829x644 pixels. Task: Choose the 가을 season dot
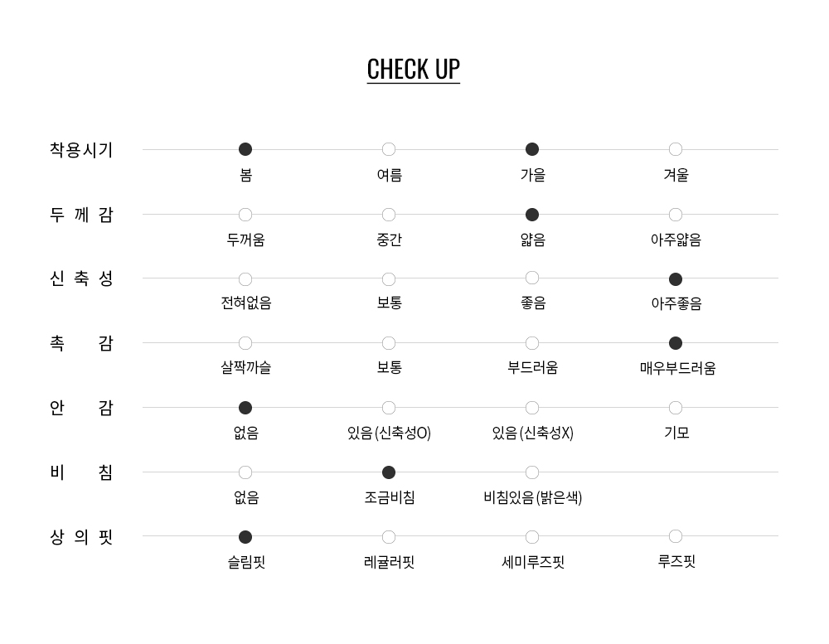tap(532, 149)
